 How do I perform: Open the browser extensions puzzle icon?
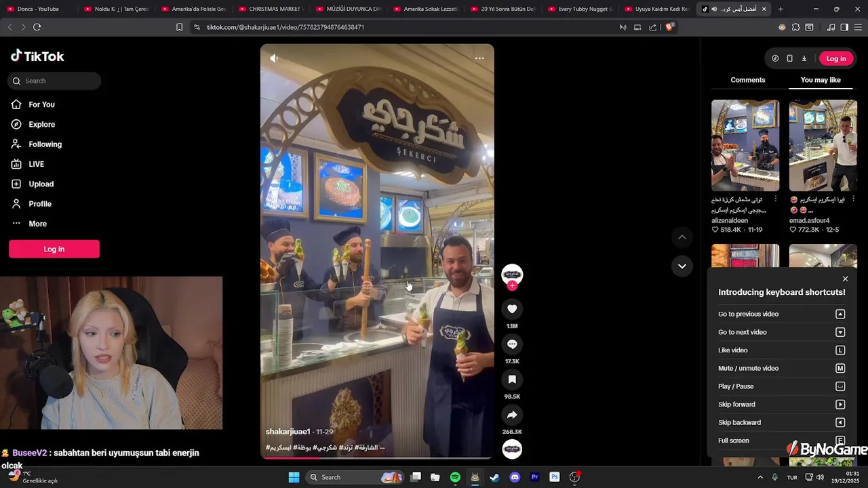[x=795, y=27]
